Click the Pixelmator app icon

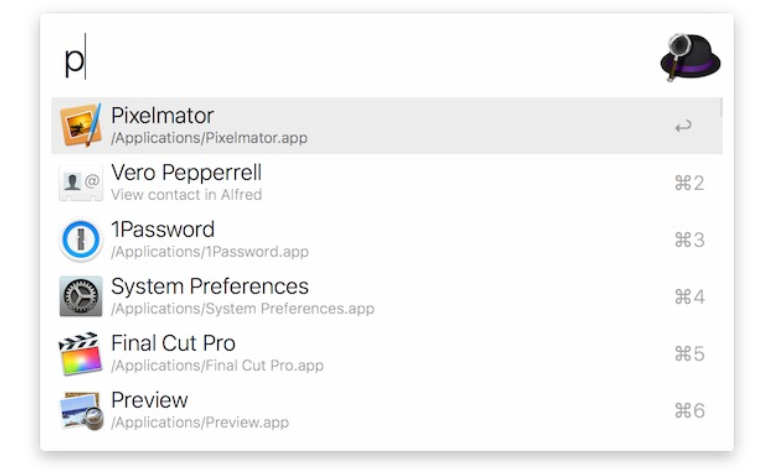coord(81,125)
